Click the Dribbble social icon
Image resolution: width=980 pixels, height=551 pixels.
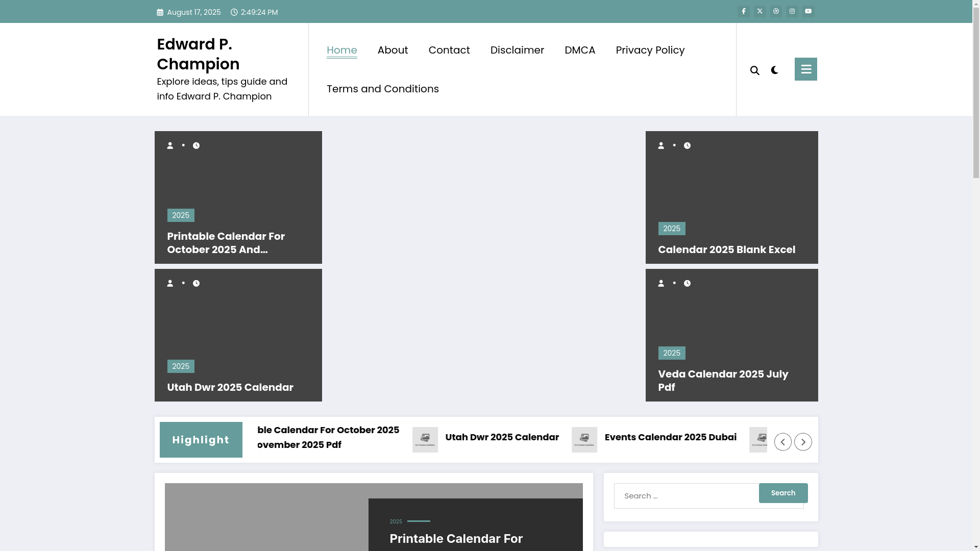[x=776, y=11]
